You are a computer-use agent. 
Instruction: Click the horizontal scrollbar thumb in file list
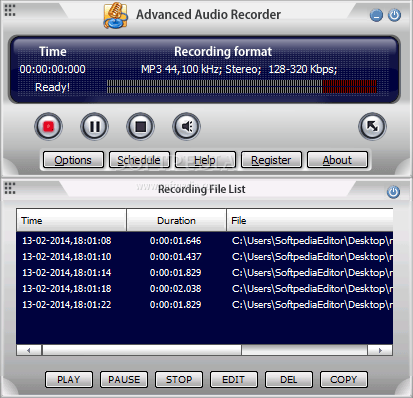(142, 350)
